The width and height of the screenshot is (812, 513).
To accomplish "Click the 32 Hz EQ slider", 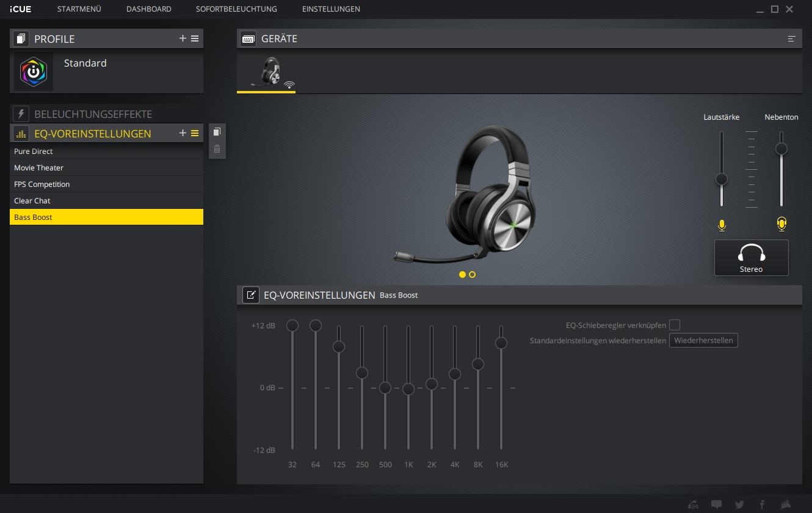I will (x=292, y=326).
